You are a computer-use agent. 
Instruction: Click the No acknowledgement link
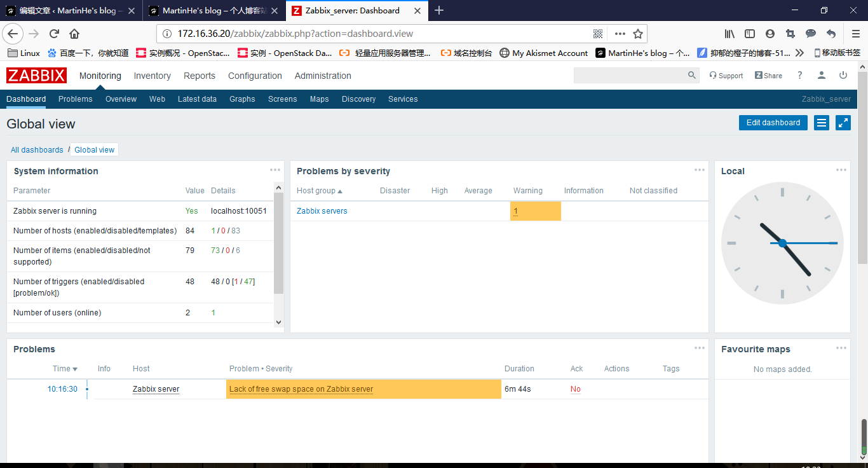point(575,389)
